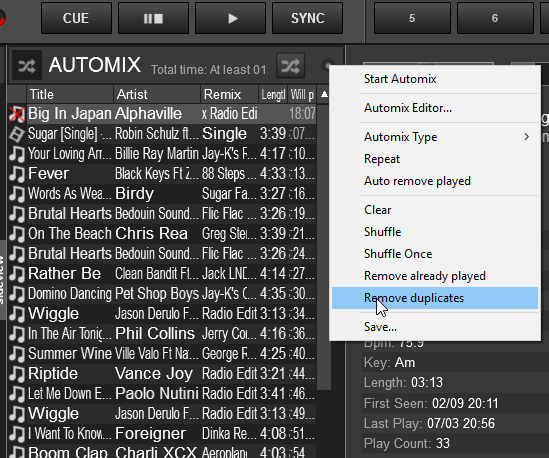Click the pause/stop deck button

[x=153, y=18]
